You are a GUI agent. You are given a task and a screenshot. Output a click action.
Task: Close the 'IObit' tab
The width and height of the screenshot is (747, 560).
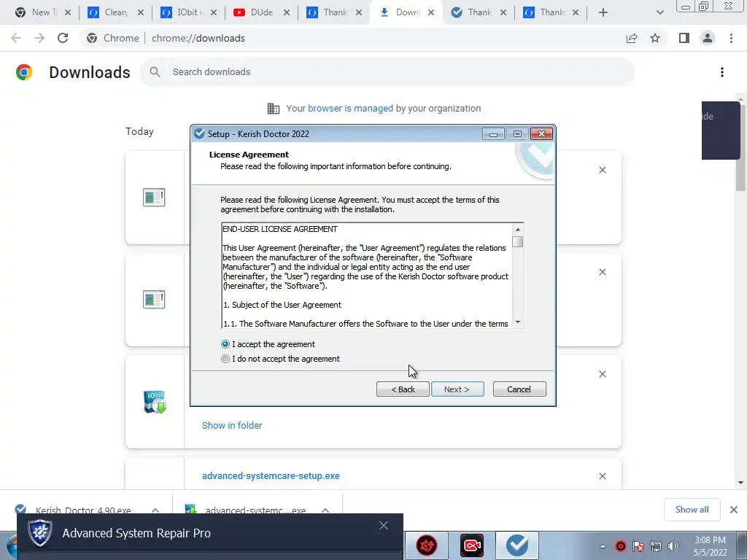pos(214,12)
